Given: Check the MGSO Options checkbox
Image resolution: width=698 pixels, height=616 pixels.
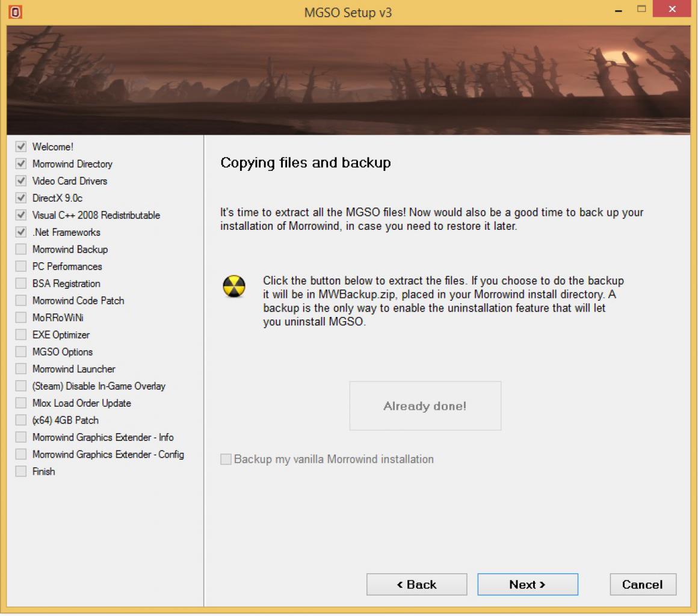Looking at the screenshot, I should point(21,352).
